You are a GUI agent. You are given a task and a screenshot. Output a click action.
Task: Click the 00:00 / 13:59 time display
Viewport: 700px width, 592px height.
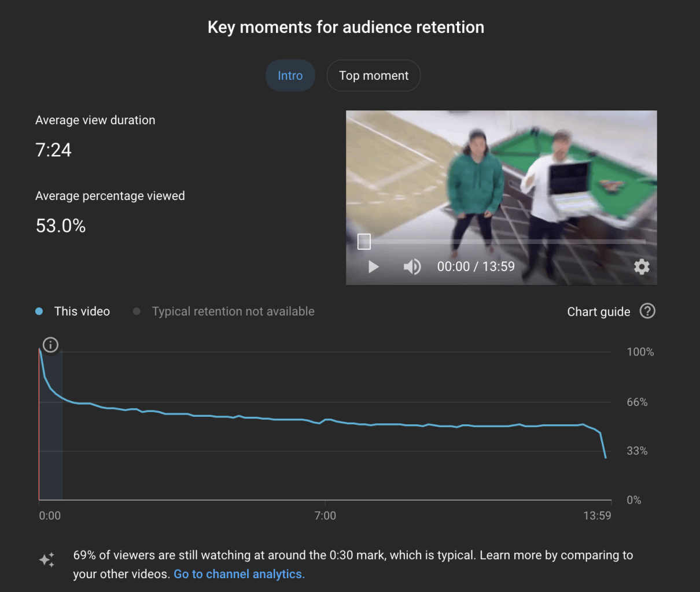tap(476, 267)
